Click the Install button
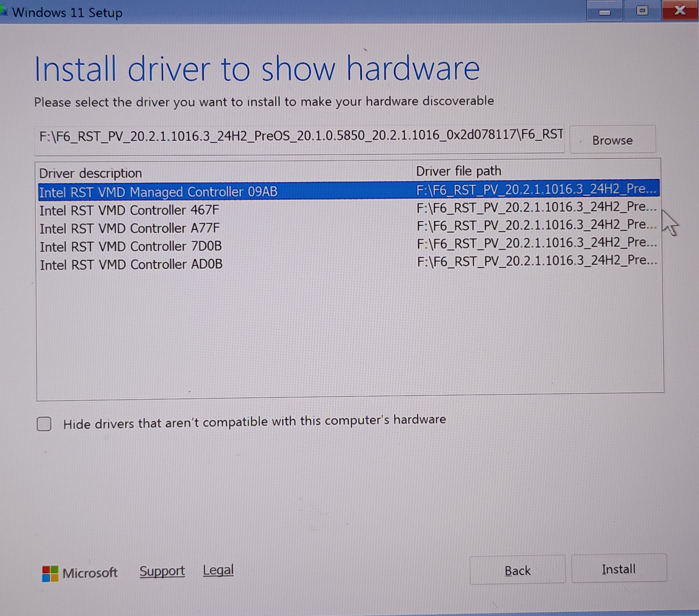699x616 pixels. [619, 569]
